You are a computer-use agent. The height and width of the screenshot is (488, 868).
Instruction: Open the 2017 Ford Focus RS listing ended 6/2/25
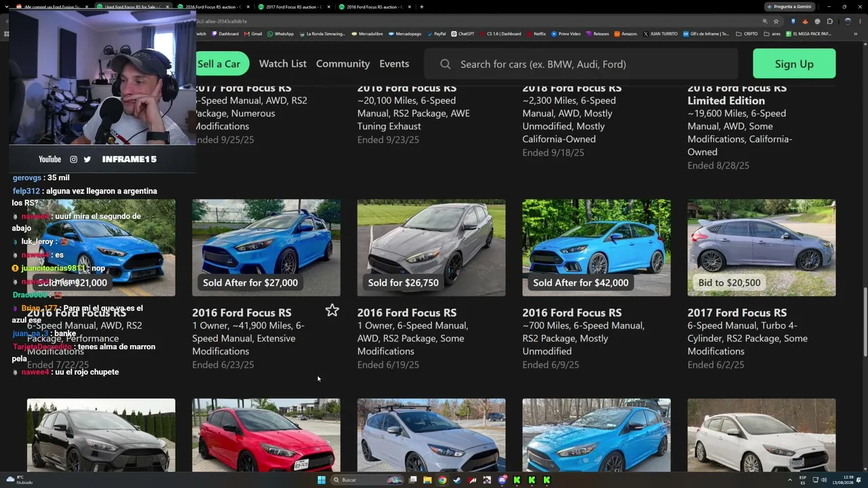pos(737,312)
